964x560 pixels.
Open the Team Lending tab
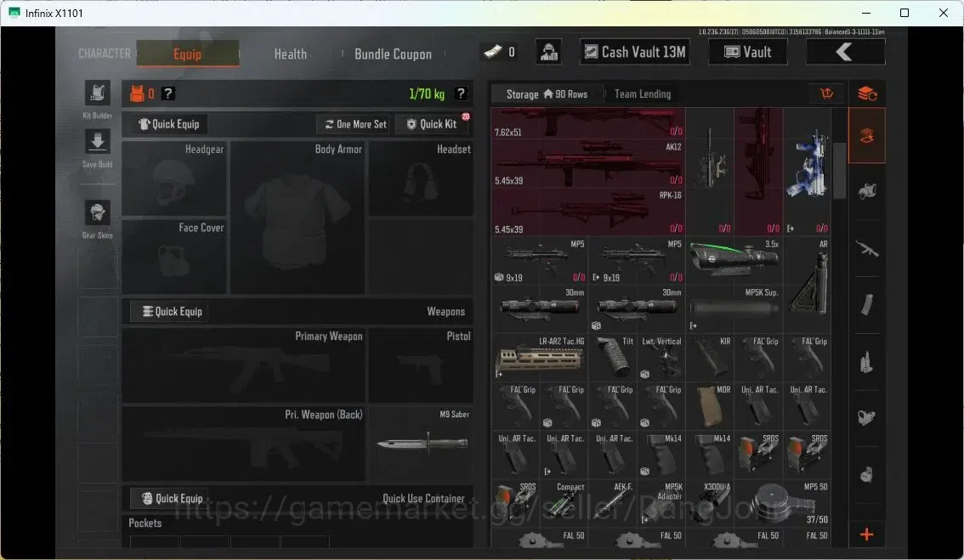point(643,94)
